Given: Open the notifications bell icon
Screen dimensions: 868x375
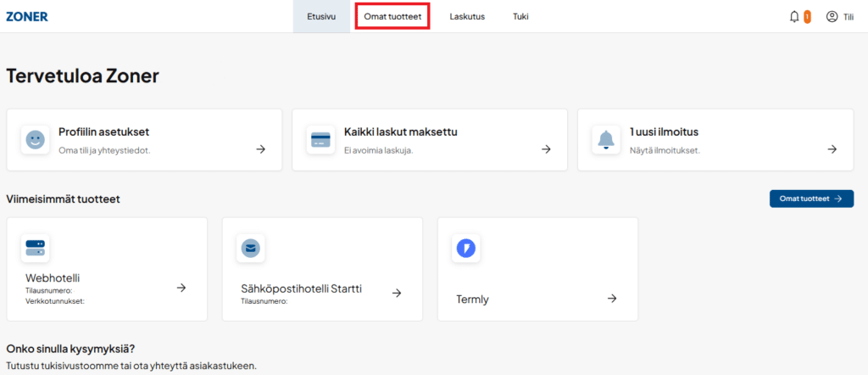Looking at the screenshot, I should tap(794, 16).
